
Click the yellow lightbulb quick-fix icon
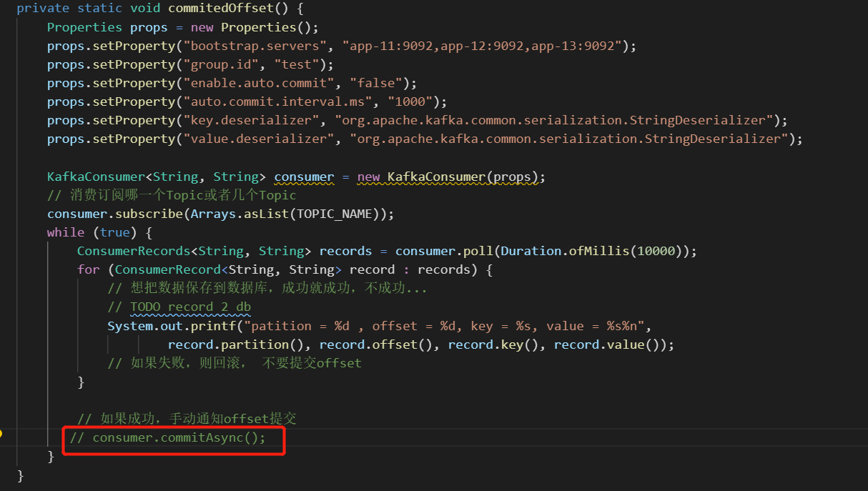(x=1, y=434)
